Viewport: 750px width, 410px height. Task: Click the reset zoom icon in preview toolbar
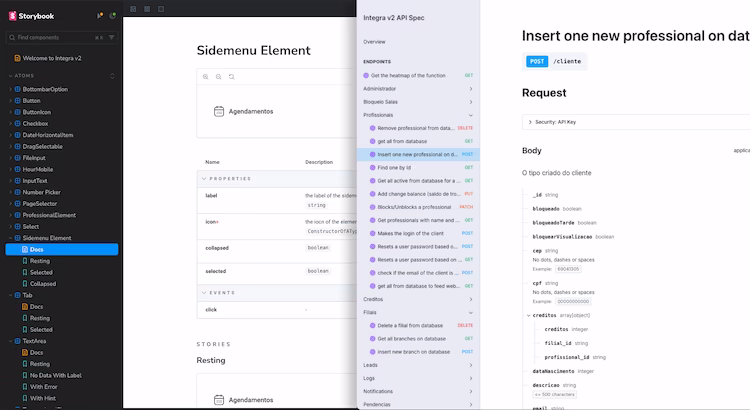click(232, 77)
